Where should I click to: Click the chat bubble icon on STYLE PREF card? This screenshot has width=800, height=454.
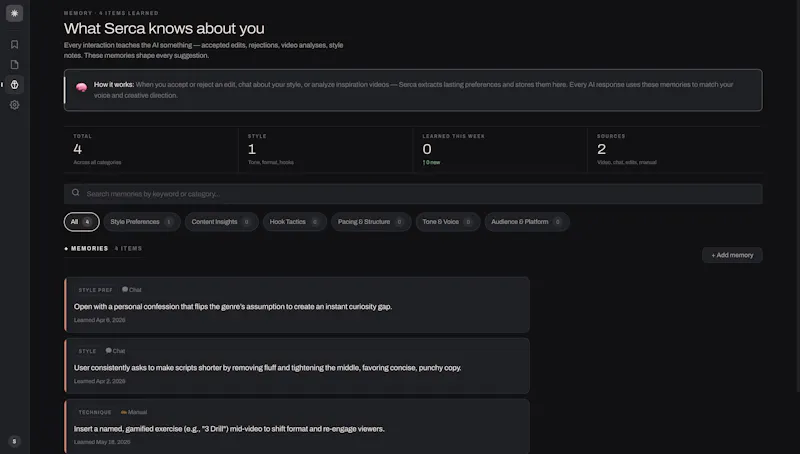pos(124,289)
